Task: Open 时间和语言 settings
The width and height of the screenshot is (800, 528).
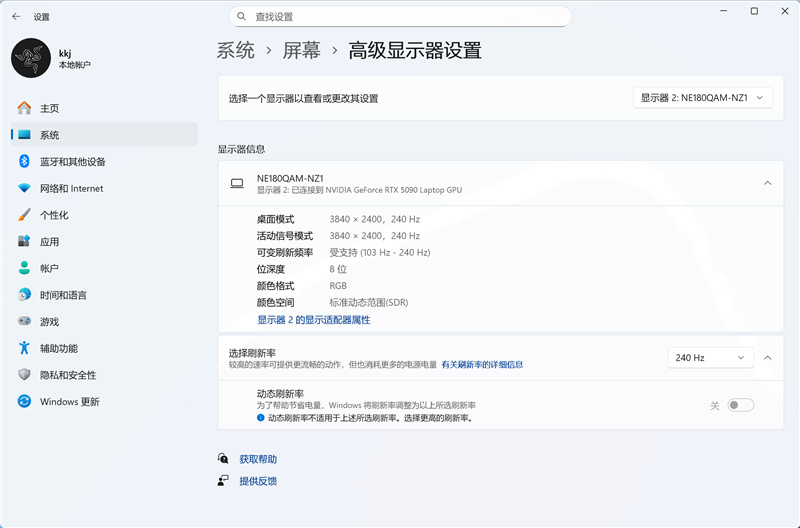Action: (104, 295)
